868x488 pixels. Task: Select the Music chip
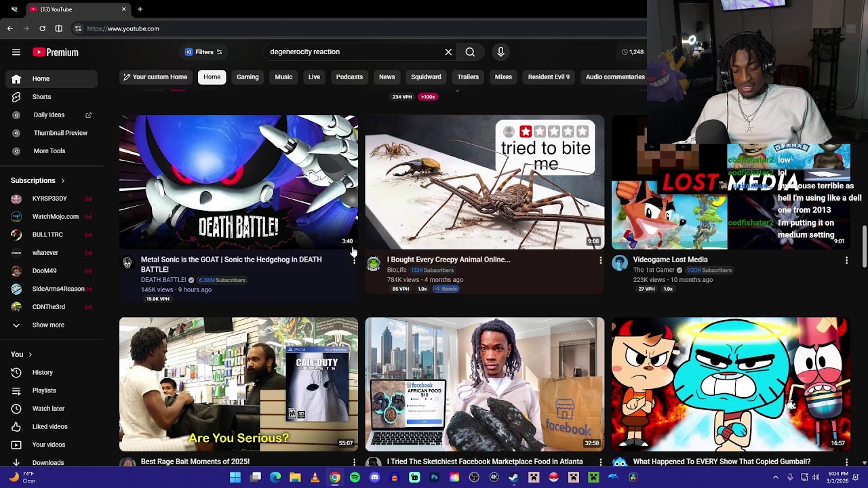click(x=283, y=77)
